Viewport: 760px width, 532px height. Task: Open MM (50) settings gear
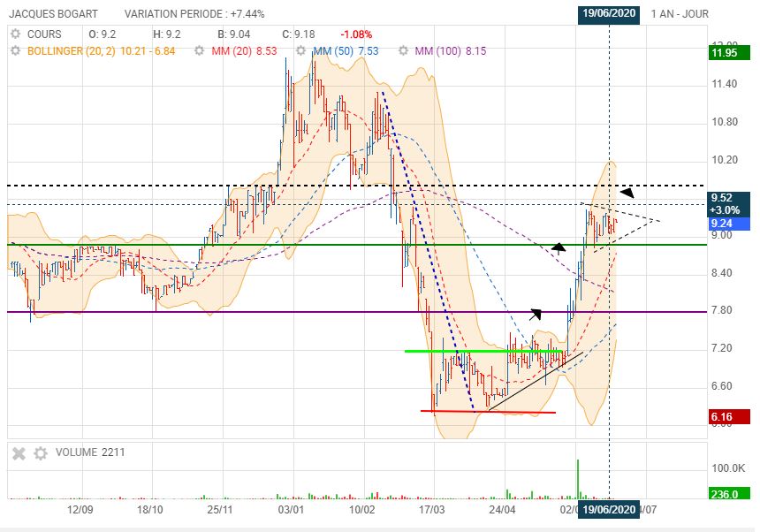point(301,51)
